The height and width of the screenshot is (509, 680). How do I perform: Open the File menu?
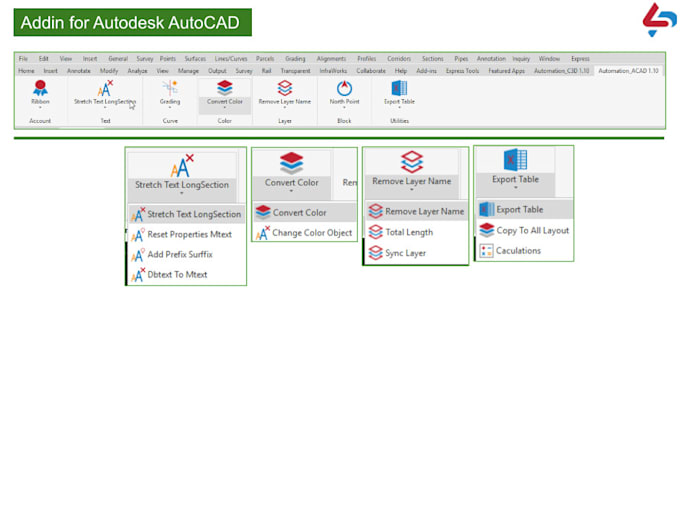click(23, 59)
